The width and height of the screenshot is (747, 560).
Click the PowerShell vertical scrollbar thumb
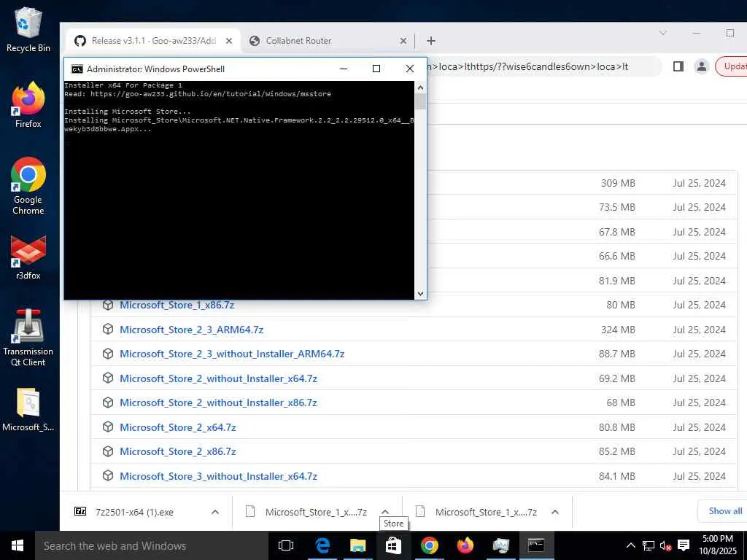pos(420,101)
